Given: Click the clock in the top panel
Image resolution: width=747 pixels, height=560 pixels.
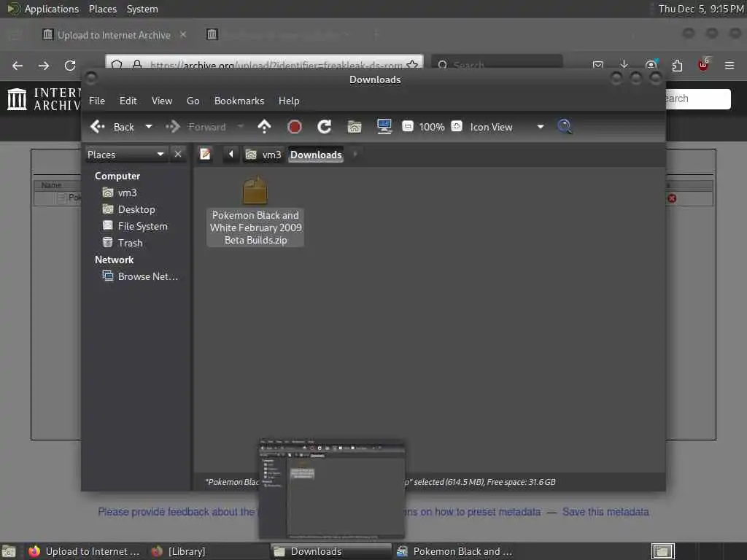Looking at the screenshot, I should tap(701, 9).
